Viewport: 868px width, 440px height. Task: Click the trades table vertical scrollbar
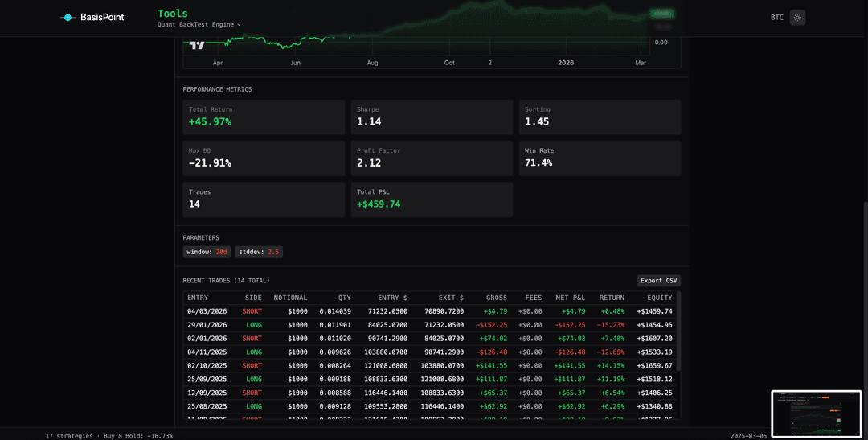pyautogui.click(x=679, y=330)
